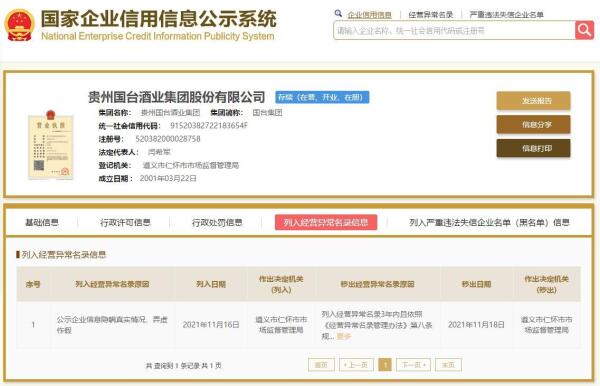The image size is (600, 386).
Task: Click the 发送报告 button
Action: coord(533,101)
